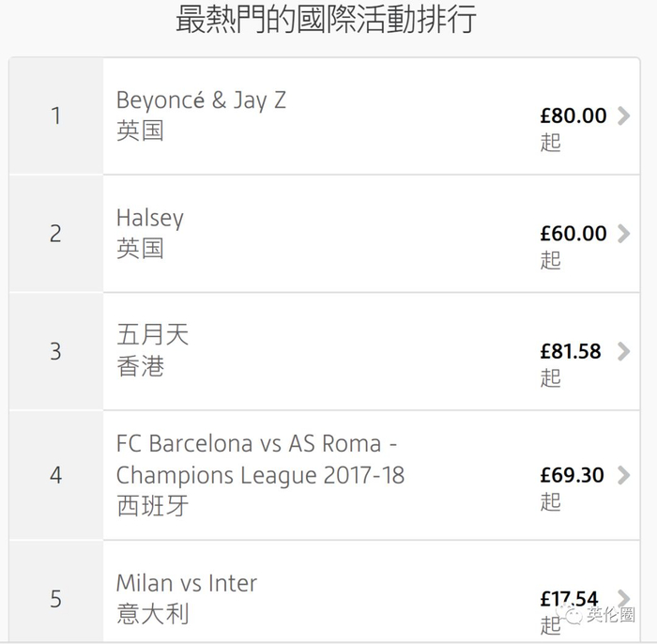Click the 最熱門的國際活動排行 heading
Viewport: 657px width, 644px height.
327,21
